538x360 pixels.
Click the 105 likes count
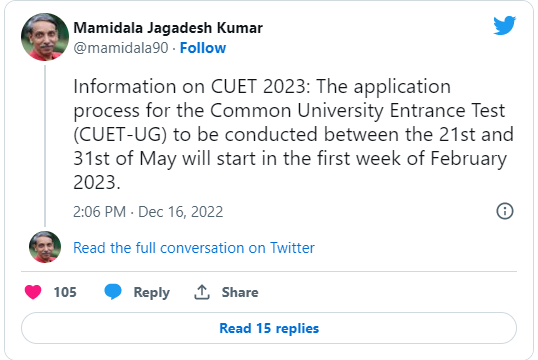click(x=65, y=292)
